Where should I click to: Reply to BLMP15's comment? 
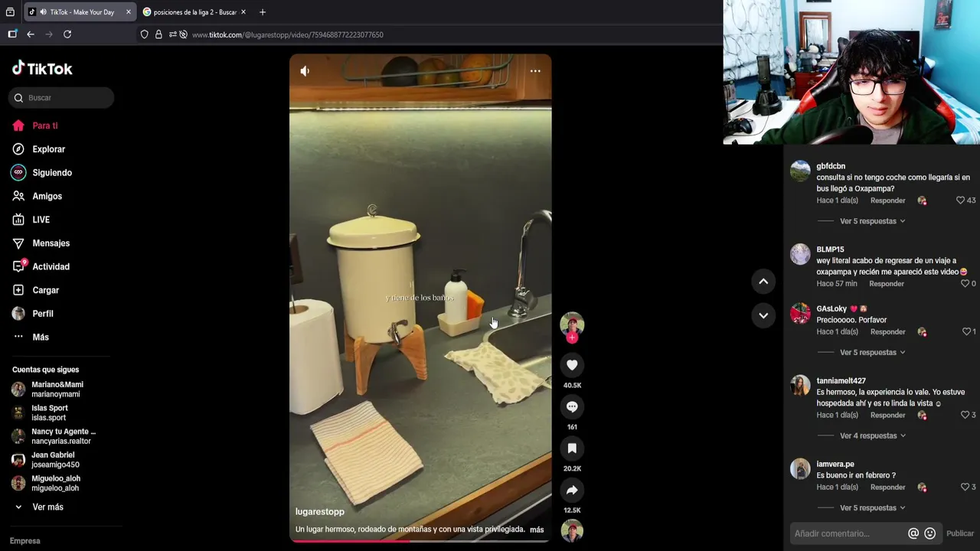click(x=887, y=284)
